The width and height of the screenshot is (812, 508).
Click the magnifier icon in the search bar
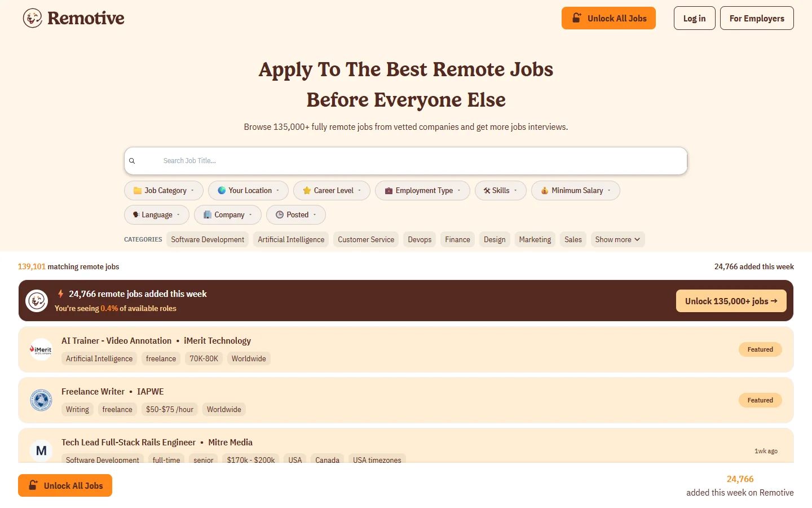tap(132, 161)
